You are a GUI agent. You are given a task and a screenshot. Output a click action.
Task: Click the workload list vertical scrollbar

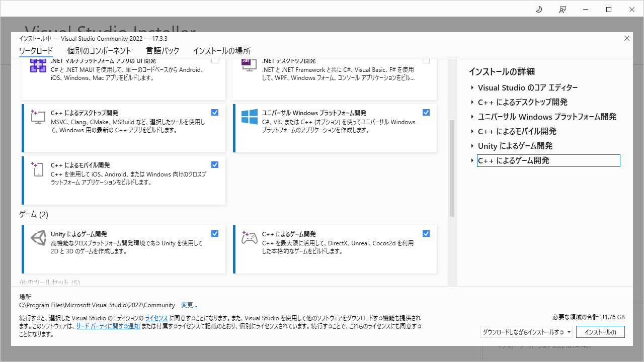coord(452,168)
